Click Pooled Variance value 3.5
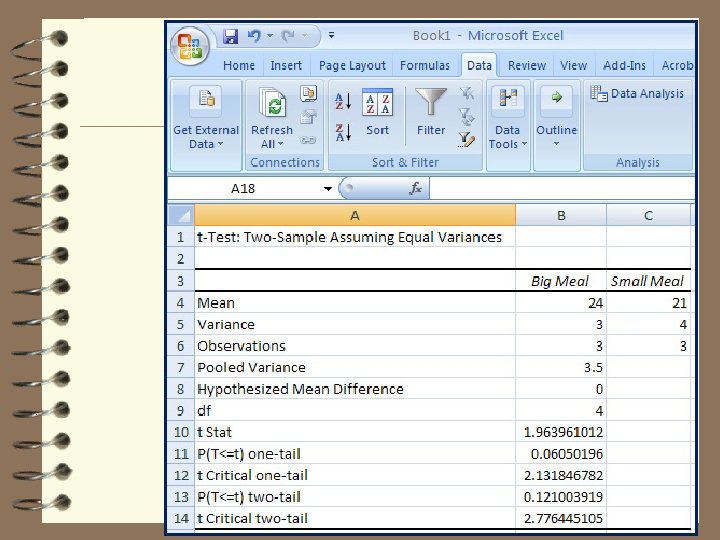This screenshot has width=720, height=540. (561, 367)
